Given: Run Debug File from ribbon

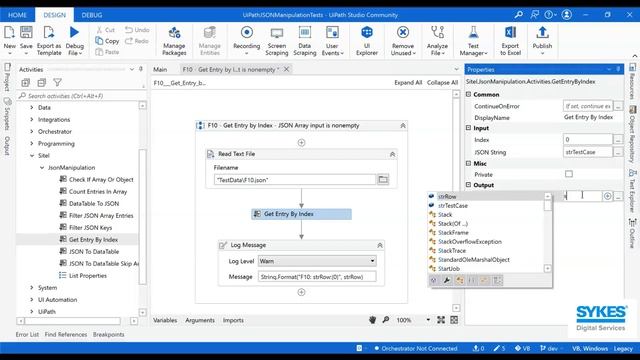Looking at the screenshot, I should click(74, 40).
